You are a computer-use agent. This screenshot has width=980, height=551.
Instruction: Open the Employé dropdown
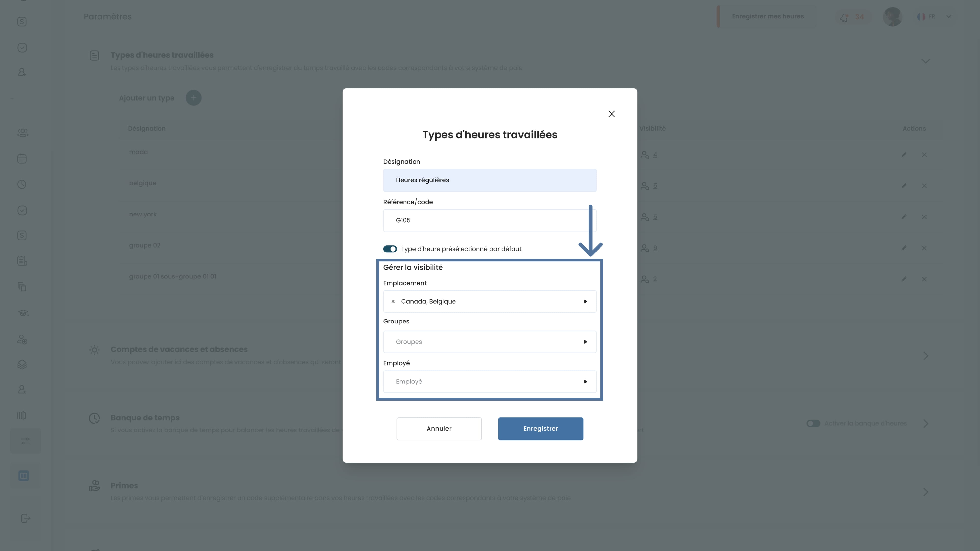coord(585,382)
